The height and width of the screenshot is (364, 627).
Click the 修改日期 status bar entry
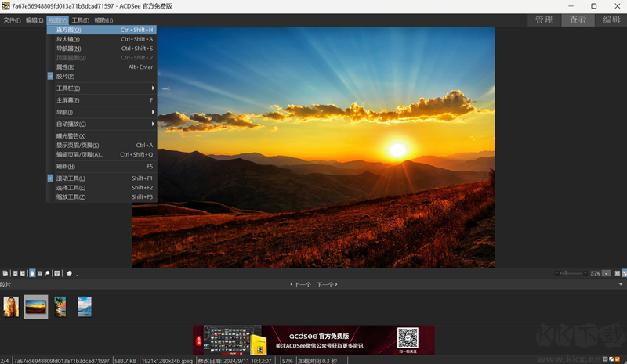pos(234,360)
